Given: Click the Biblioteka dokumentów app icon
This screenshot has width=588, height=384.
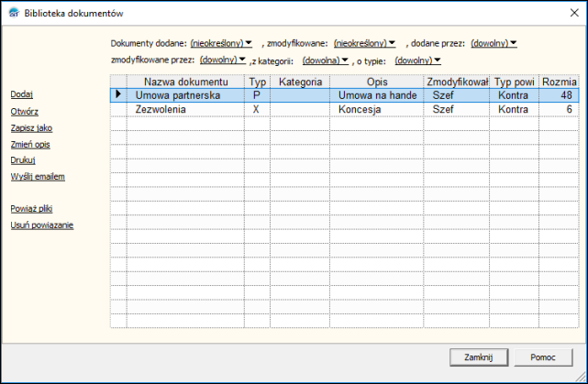Looking at the screenshot, I should (14, 13).
